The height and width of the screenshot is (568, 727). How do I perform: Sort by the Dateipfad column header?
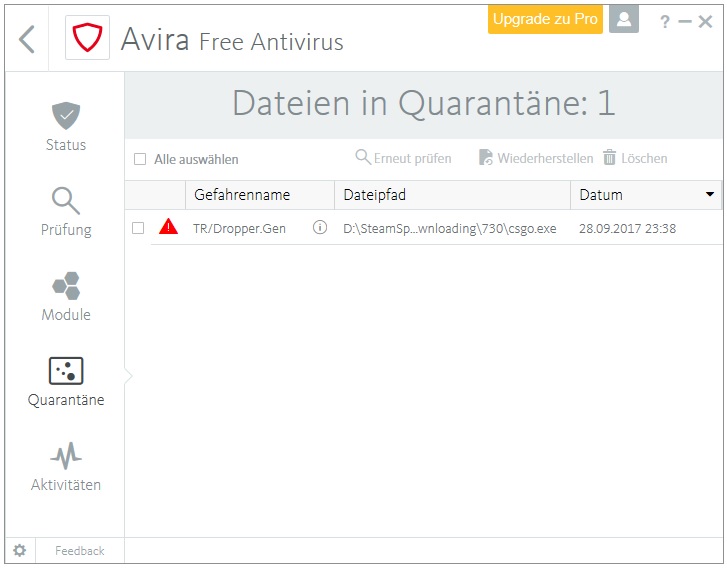coord(452,195)
